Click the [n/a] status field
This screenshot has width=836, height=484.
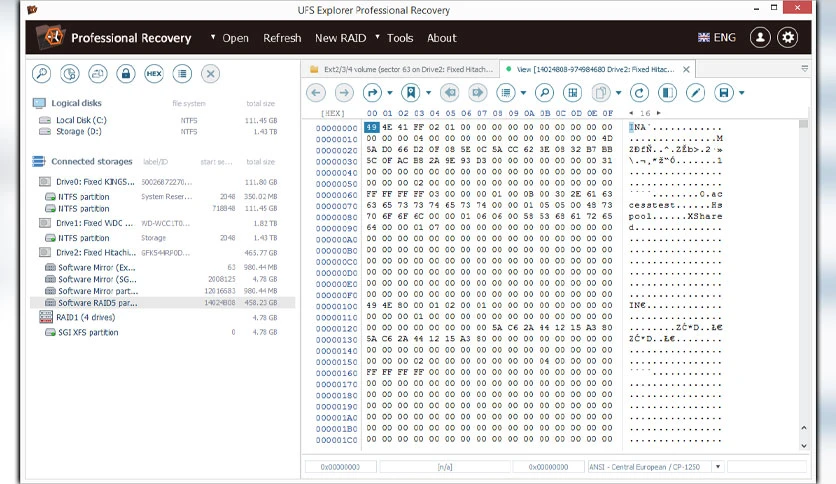(x=445, y=466)
